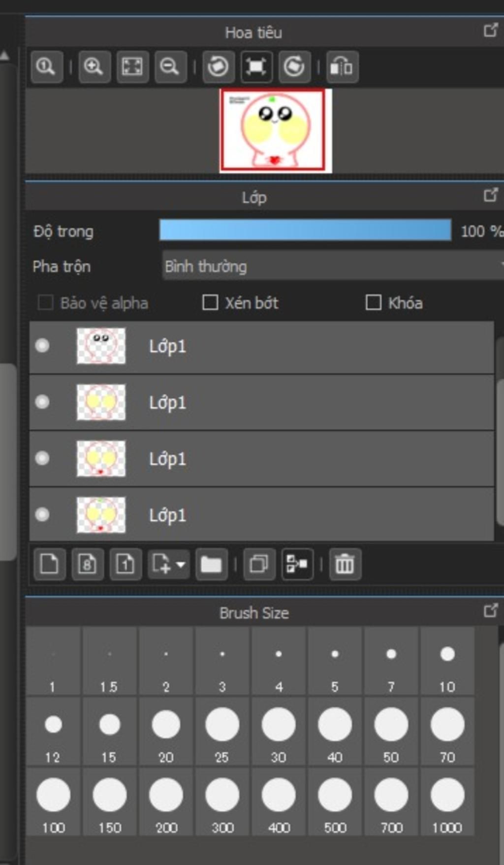Open the add special layer dropdown arrow
504x865 pixels.
point(181,565)
